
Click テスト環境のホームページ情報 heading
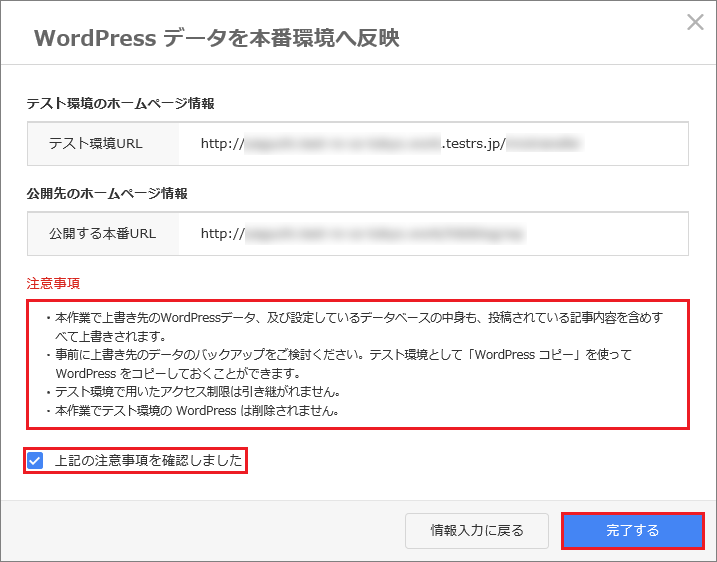click(x=120, y=104)
